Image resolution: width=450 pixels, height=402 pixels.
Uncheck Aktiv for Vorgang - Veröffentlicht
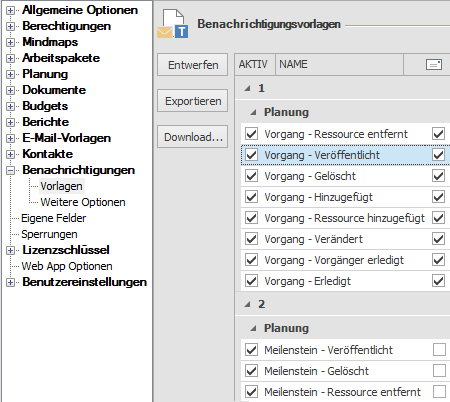point(251,155)
